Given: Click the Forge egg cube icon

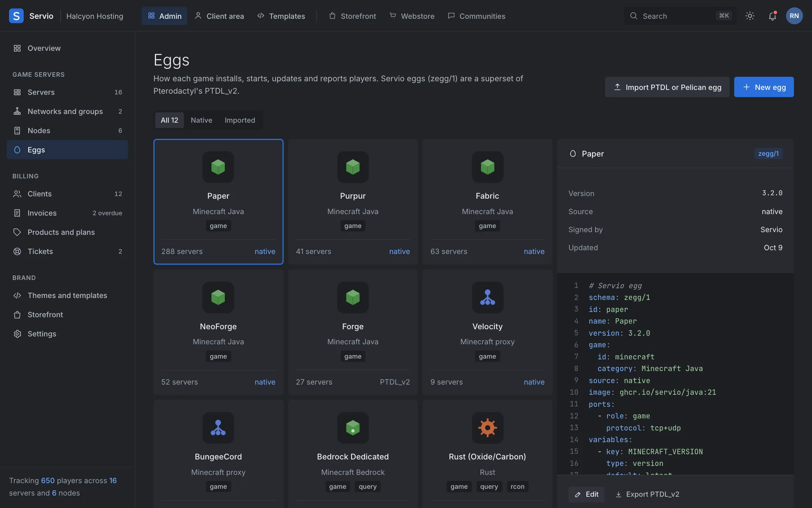Looking at the screenshot, I should (353, 297).
